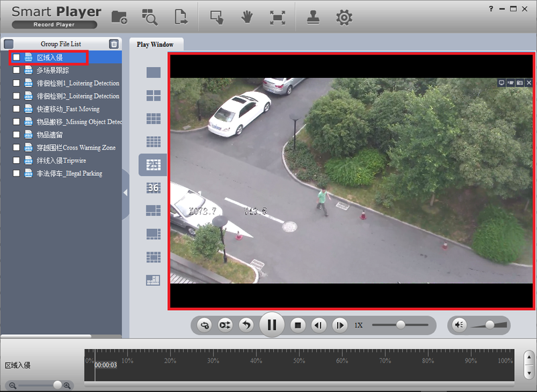Check the 区域入侵 file checkbox
Screen dimensions: 537x392
point(16,58)
